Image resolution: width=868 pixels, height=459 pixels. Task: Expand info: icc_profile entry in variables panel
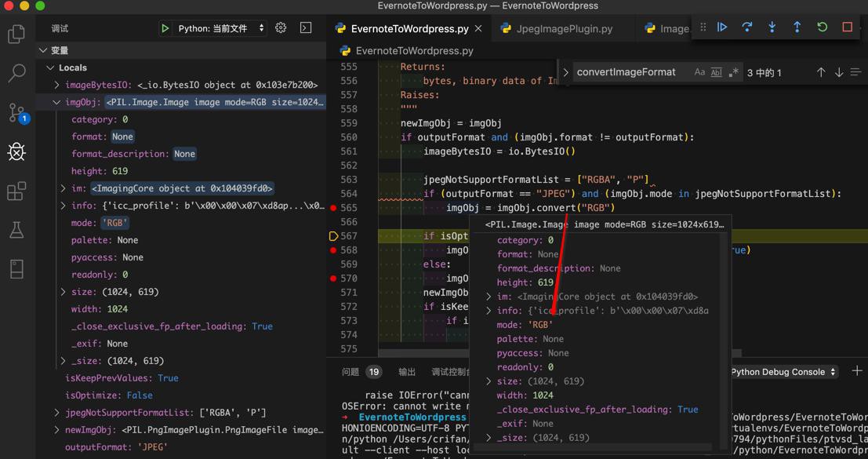pyautogui.click(x=64, y=206)
